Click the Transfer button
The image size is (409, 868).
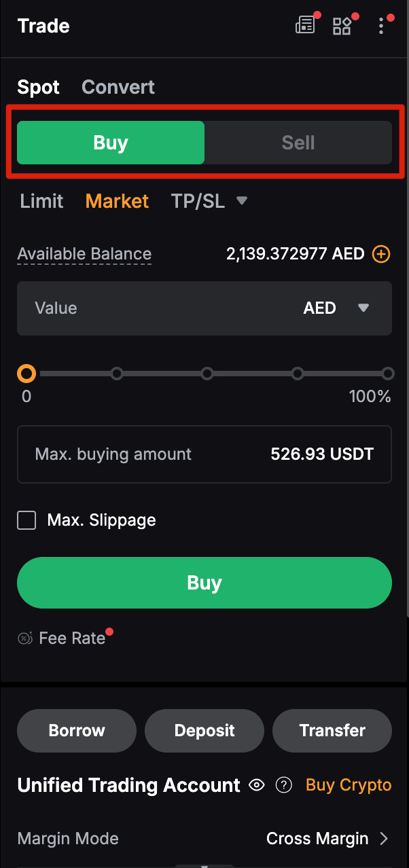coord(332,731)
